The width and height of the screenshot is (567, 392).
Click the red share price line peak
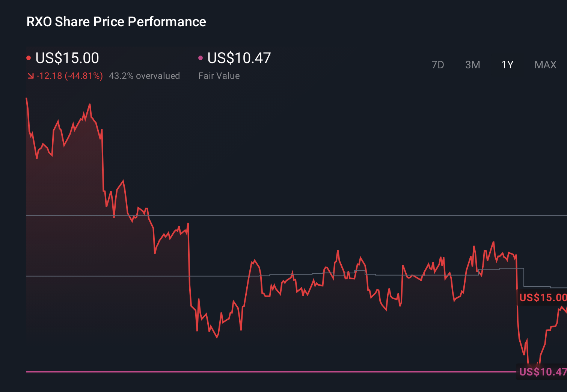pos(89,104)
